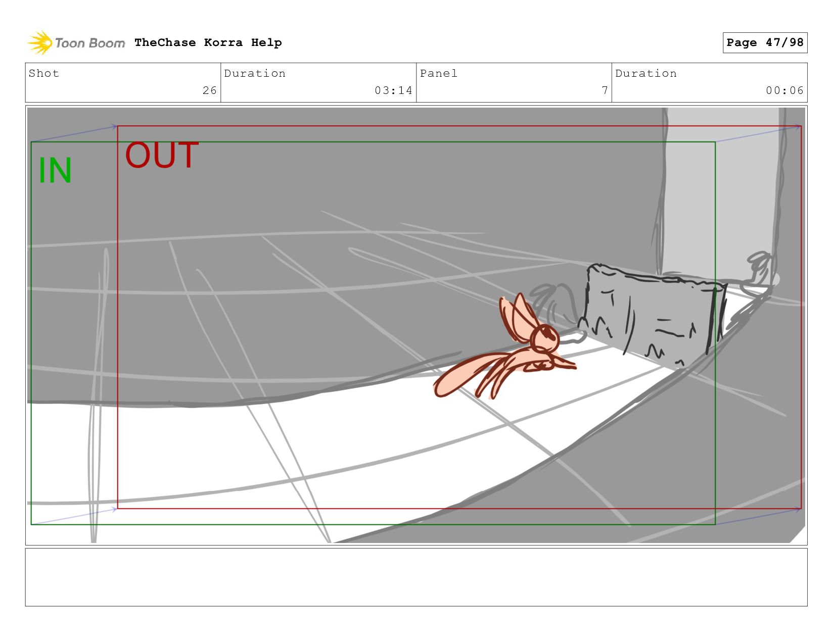Viewport: 834px width, 644px height.
Task: Click the shot number '26'
Action: (210, 90)
